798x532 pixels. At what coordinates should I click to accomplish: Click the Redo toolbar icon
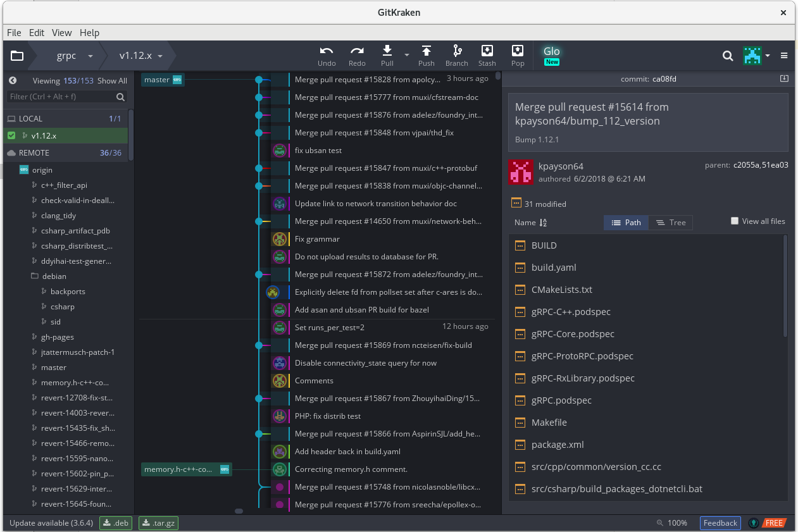[x=357, y=51]
